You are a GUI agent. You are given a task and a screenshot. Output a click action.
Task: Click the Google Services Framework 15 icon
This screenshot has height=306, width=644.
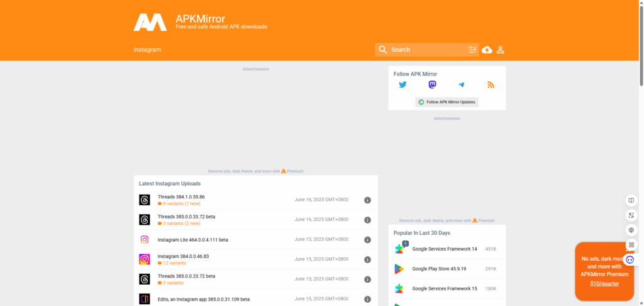click(x=399, y=288)
